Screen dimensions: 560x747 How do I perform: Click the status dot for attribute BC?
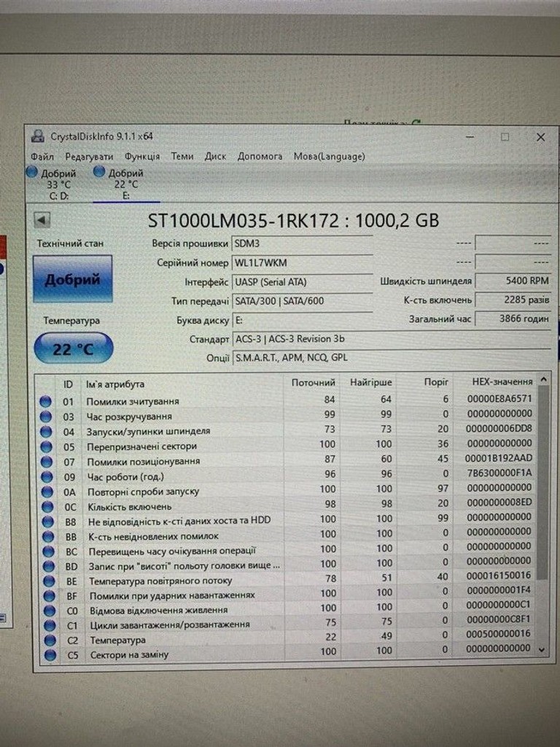click(x=48, y=551)
